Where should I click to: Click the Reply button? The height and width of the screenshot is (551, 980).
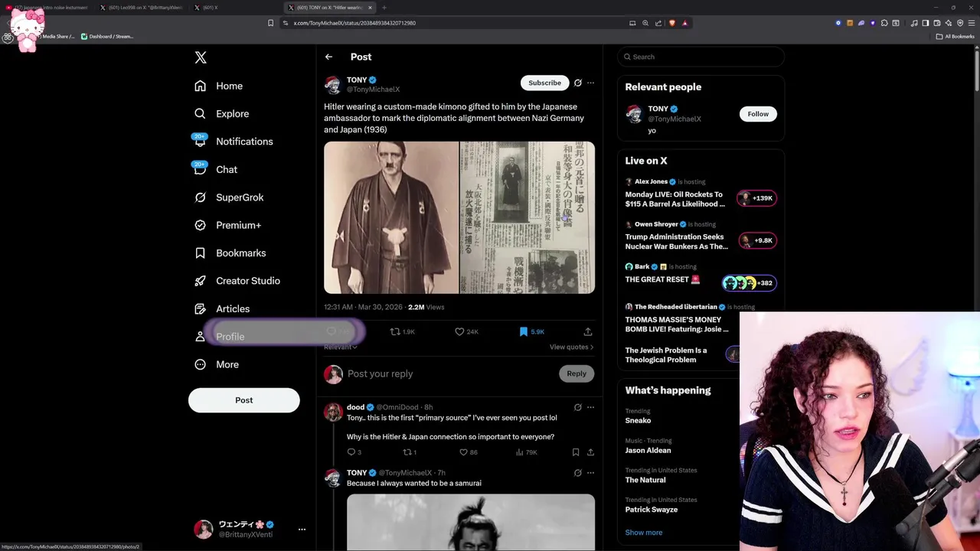[577, 373]
